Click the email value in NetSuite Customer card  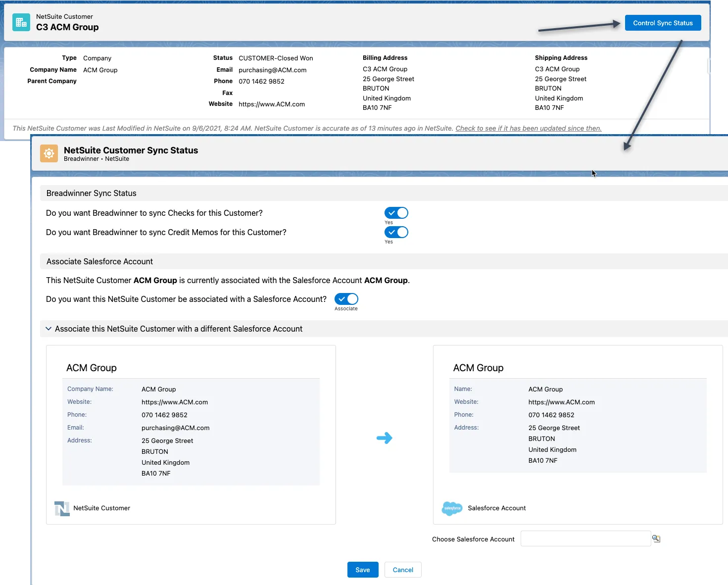click(x=176, y=428)
